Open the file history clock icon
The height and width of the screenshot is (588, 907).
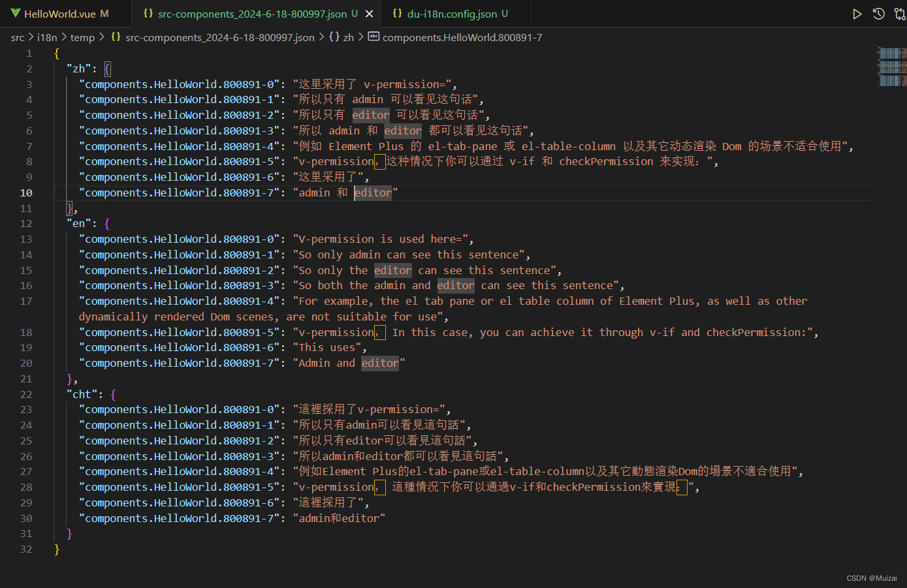click(879, 14)
